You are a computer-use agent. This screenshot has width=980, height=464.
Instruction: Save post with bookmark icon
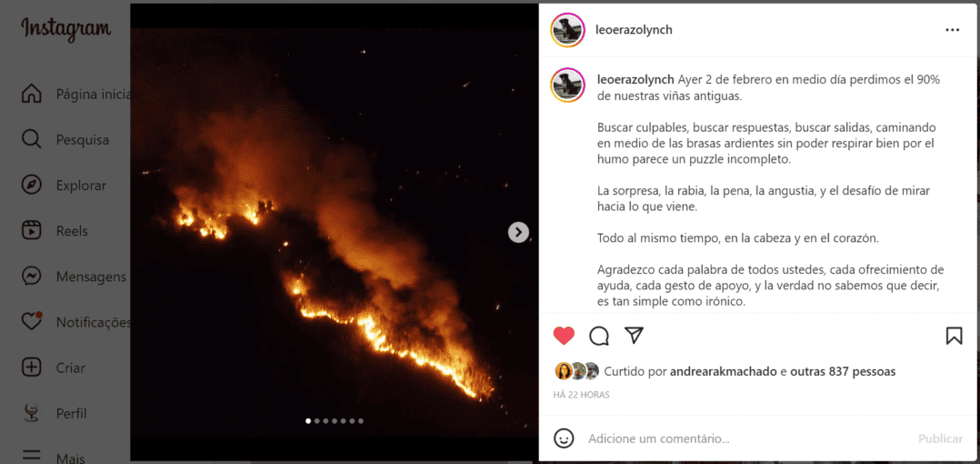(954, 336)
